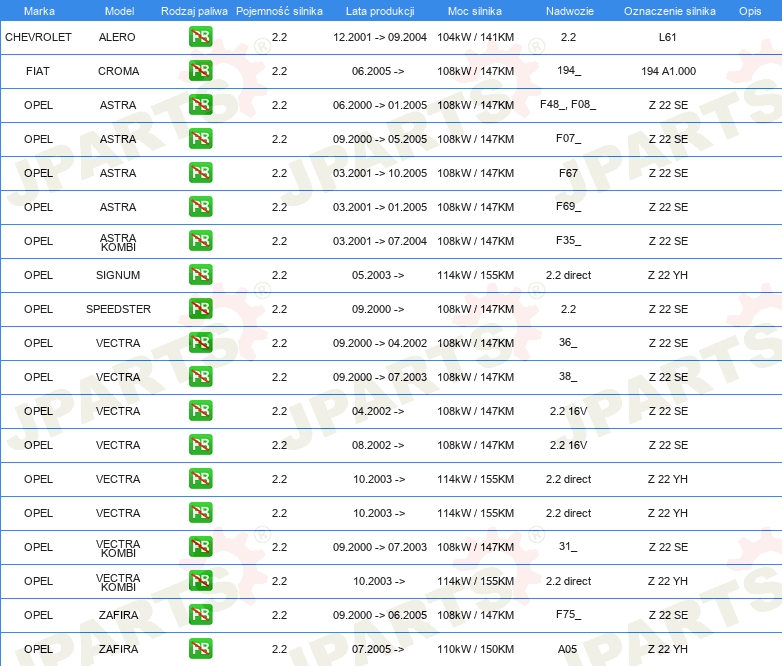782x666 pixels.
Task: Click dates 09.2000 -> 06.2005
Action: click(380, 615)
